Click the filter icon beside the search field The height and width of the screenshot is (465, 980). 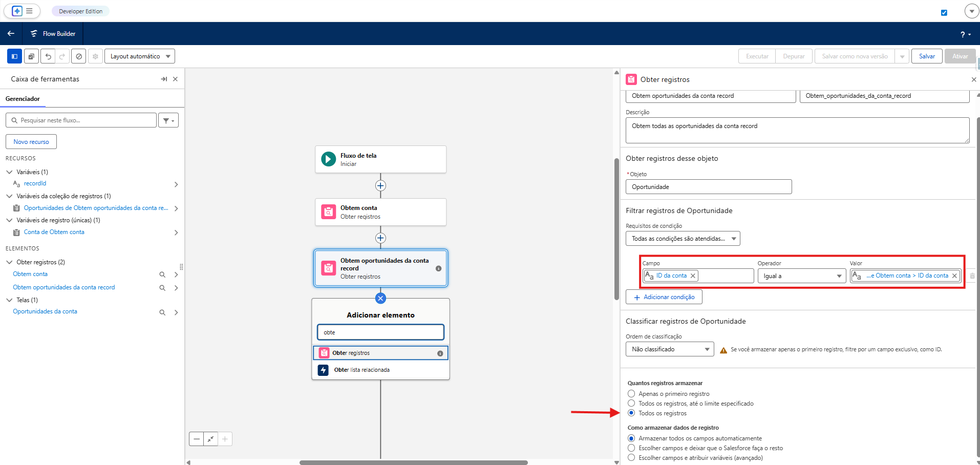[x=168, y=120]
